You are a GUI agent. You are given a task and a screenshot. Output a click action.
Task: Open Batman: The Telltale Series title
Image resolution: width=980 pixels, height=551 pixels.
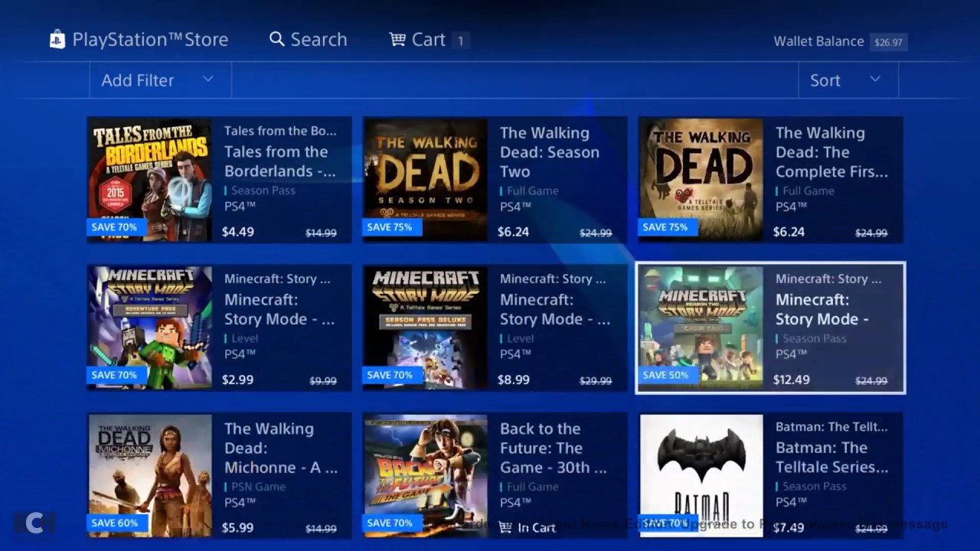[x=831, y=457]
